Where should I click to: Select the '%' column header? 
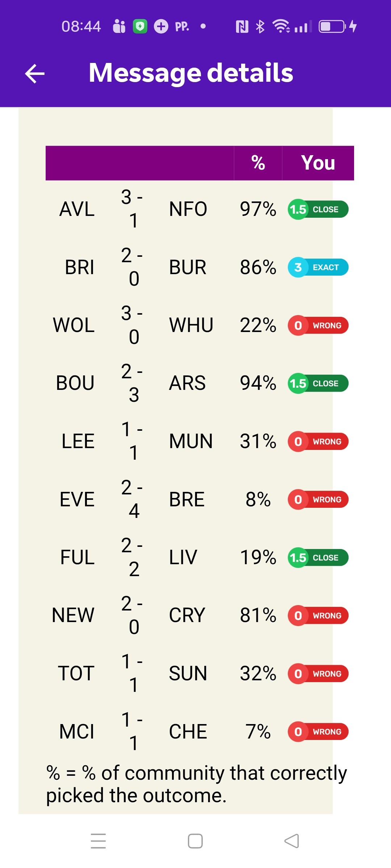(x=258, y=163)
